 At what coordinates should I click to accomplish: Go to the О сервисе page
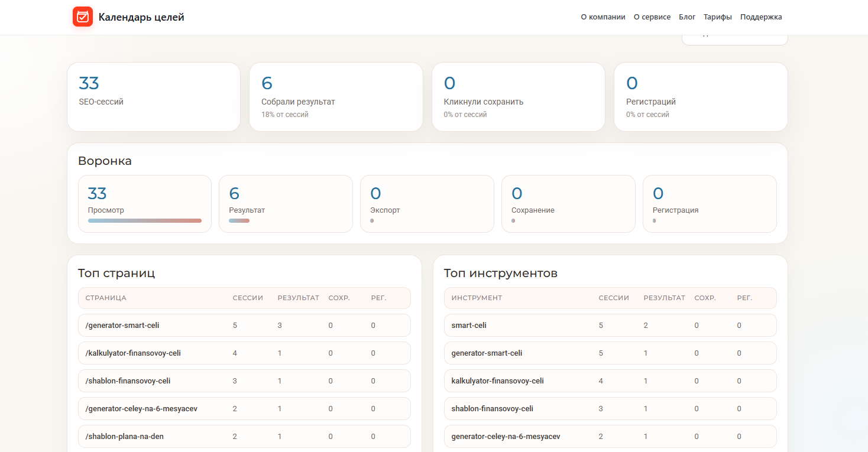tap(652, 17)
